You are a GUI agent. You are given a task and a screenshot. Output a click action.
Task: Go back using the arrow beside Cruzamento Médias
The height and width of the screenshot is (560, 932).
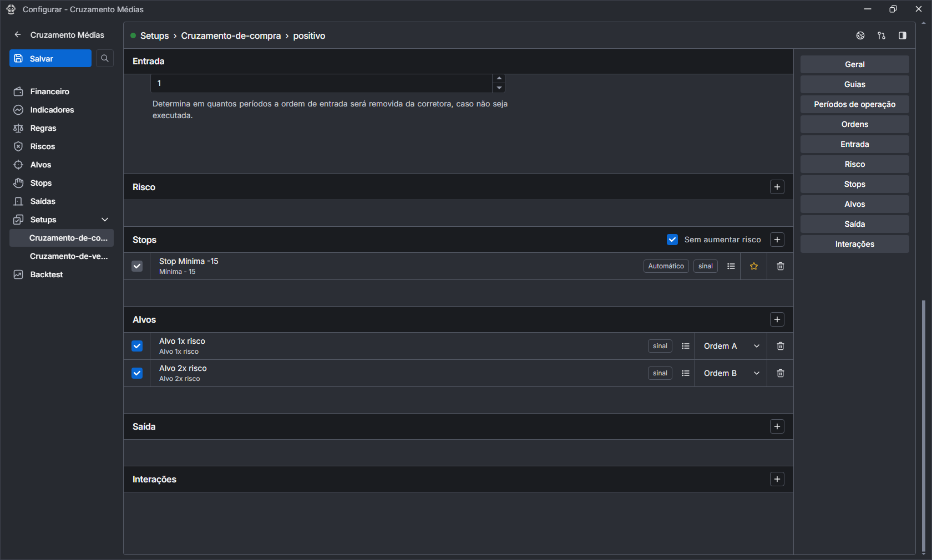pyautogui.click(x=17, y=34)
